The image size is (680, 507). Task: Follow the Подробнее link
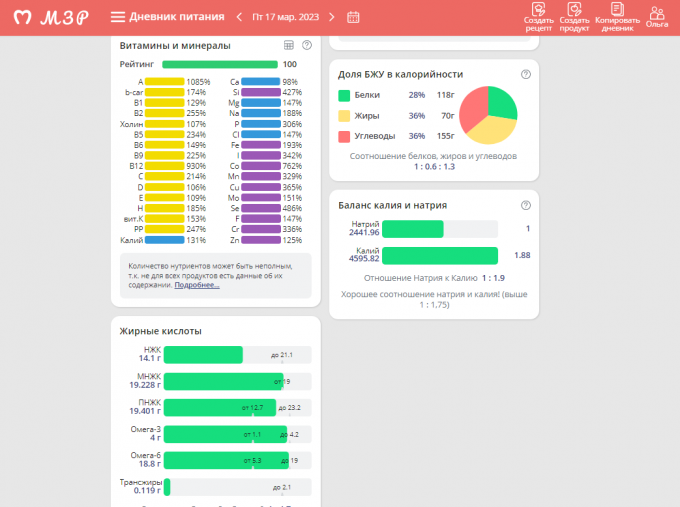click(196, 285)
